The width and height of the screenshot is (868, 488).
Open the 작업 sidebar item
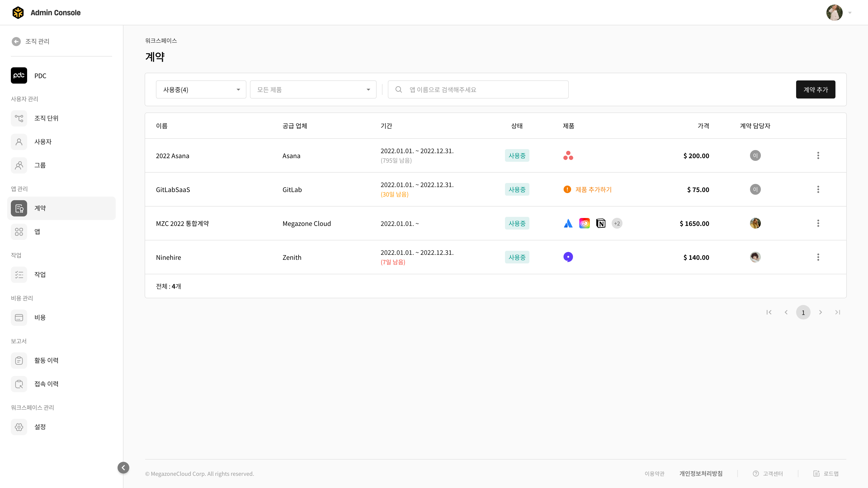61,274
